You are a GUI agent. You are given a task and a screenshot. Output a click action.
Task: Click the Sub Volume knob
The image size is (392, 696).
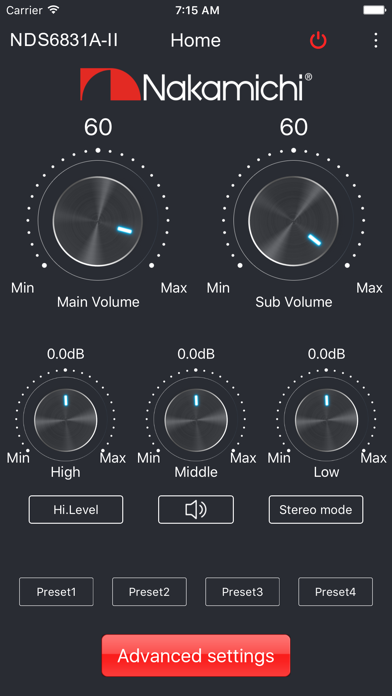click(x=293, y=221)
